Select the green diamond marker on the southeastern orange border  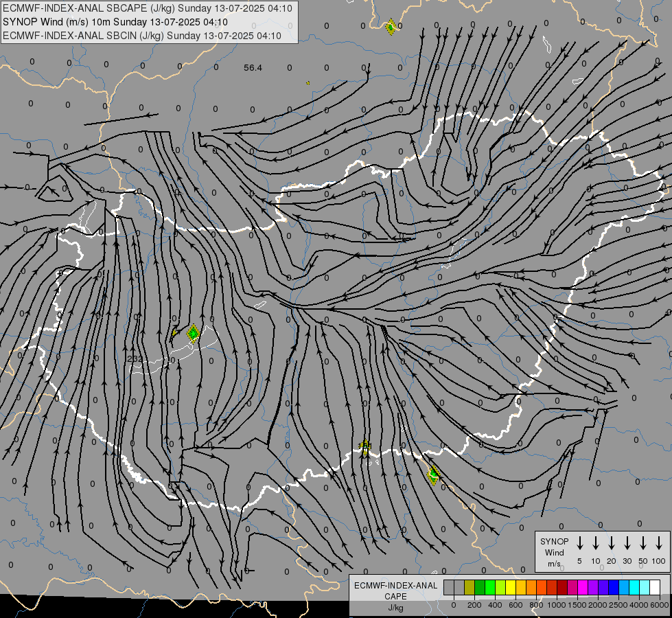434,475
